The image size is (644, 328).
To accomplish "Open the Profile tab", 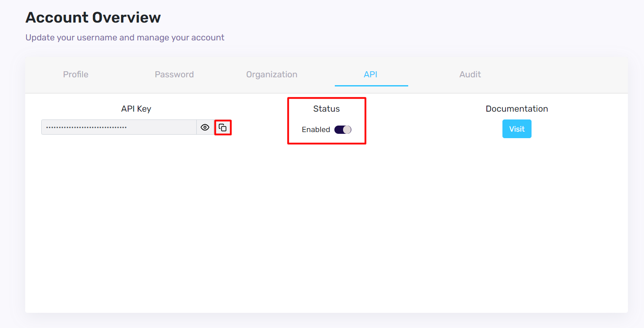I will tap(76, 74).
